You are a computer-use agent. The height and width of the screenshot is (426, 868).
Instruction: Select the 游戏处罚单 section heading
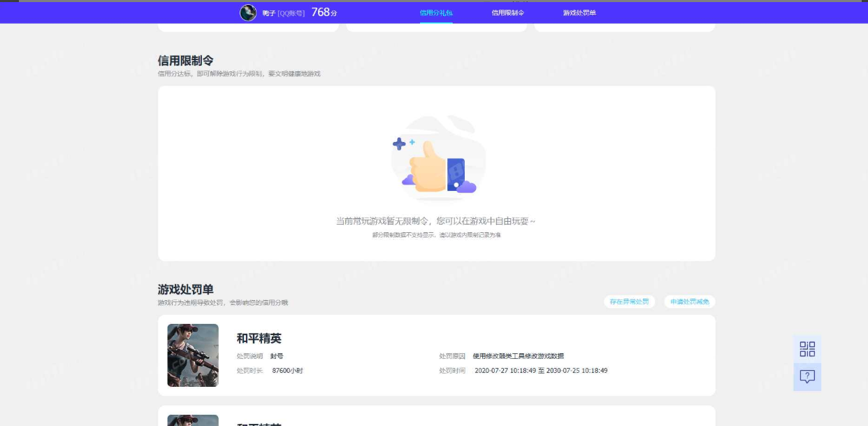(186, 290)
